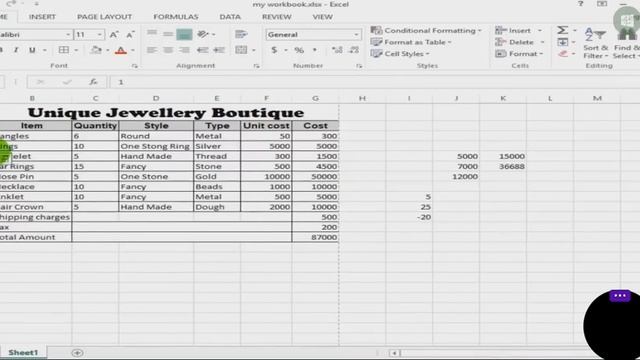Image resolution: width=640 pixels, height=360 pixels.
Task: Toggle Align Left
Action: pyautogui.click(x=152, y=50)
